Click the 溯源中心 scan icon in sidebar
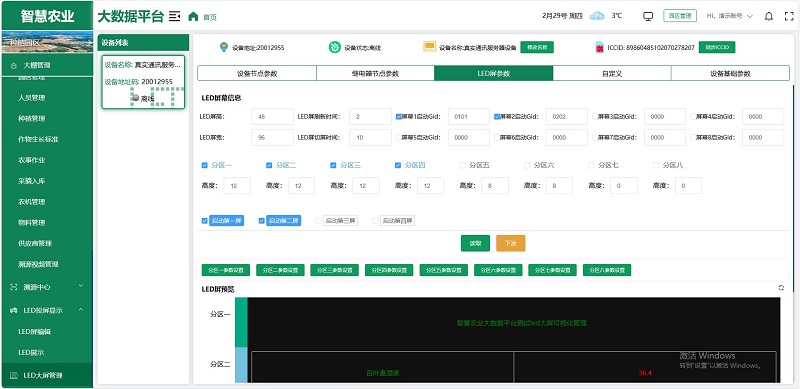 tap(14, 287)
